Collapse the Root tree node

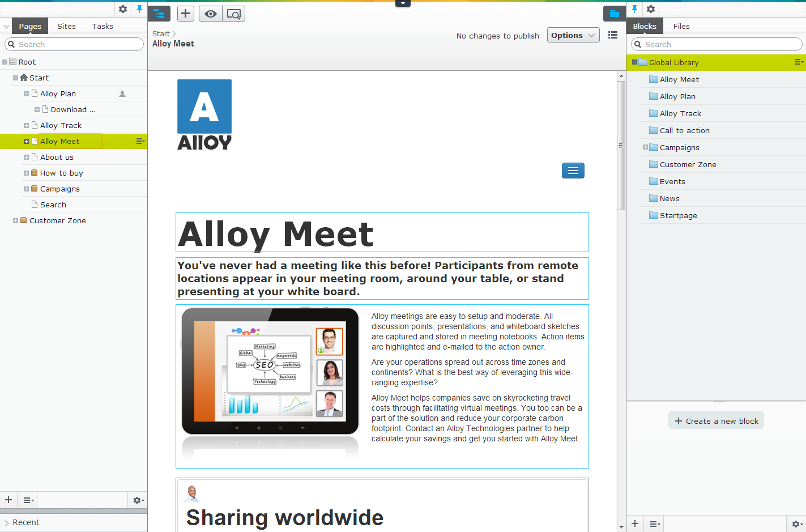(x=5, y=62)
